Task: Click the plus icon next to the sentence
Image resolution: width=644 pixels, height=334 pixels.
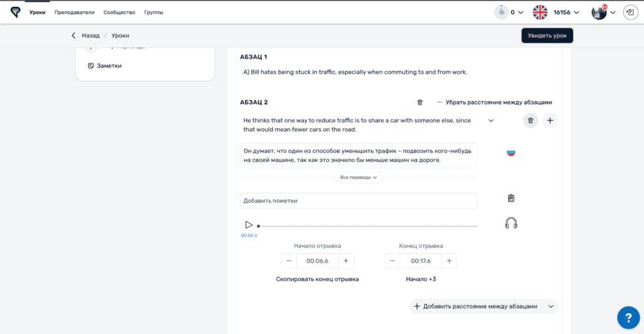Action: coord(550,121)
